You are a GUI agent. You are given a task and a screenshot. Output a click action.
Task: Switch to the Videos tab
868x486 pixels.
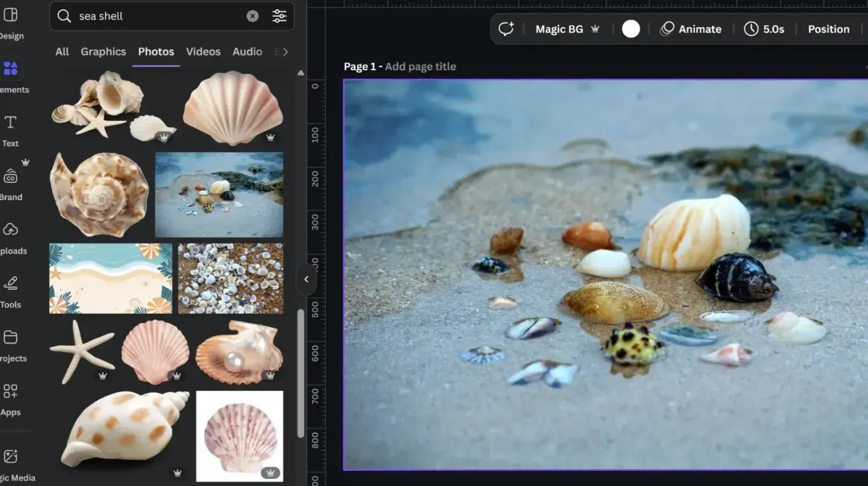tap(203, 51)
